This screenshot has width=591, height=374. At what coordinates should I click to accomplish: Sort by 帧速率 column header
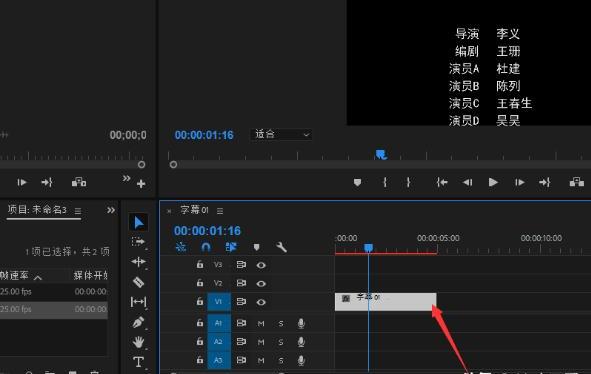pyautogui.click(x=14, y=276)
